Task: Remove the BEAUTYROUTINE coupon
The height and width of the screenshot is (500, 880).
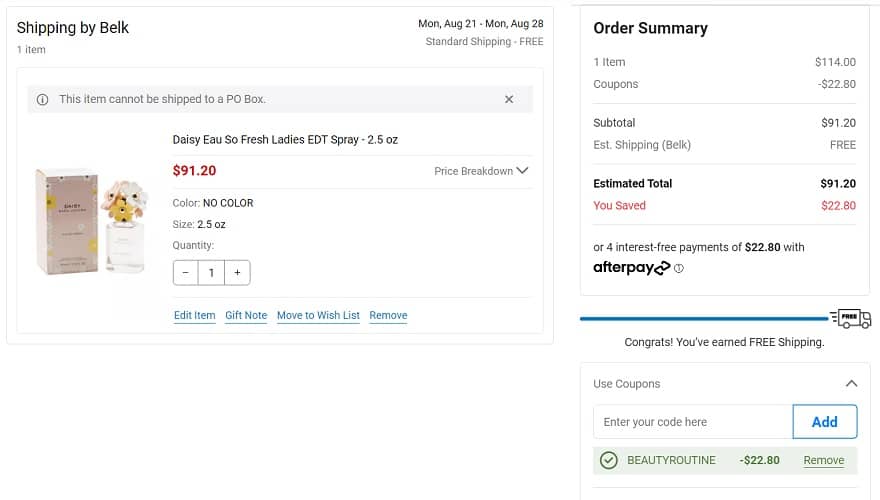Action: coord(824,460)
